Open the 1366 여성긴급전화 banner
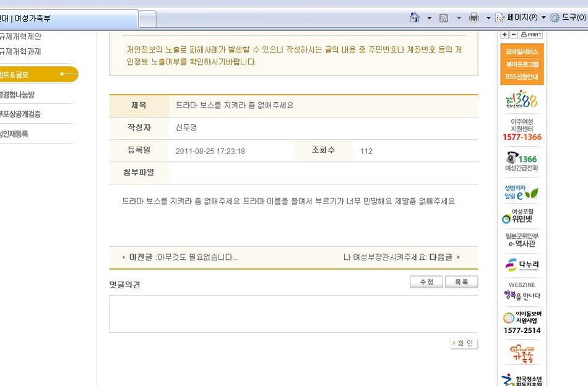This screenshot has width=588, height=386. pyautogui.click(x=522, y=161)
